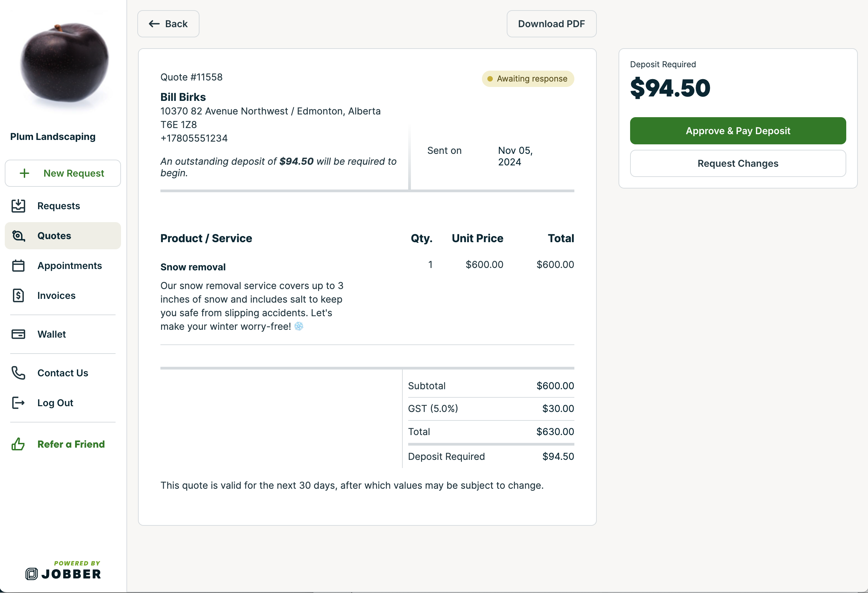Start a New Request

63,173
